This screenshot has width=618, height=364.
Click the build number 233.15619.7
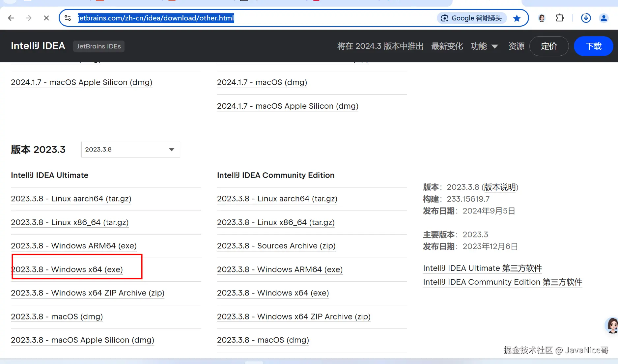[468, 199]
